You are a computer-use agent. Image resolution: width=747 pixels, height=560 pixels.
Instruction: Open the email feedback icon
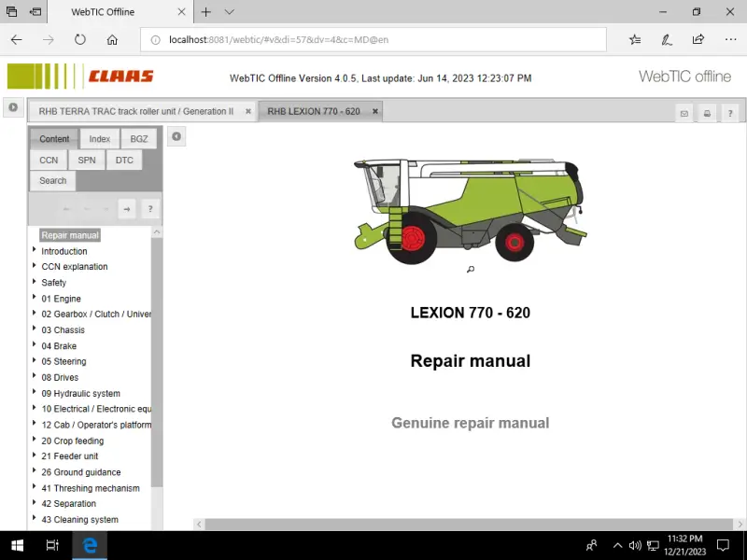tap(685, 112)
